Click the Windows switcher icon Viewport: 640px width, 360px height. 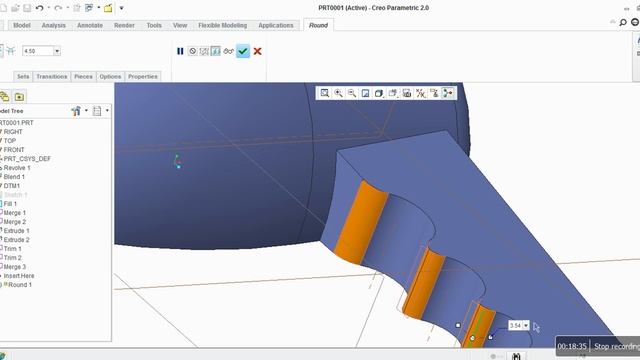[x=89, y=8]
